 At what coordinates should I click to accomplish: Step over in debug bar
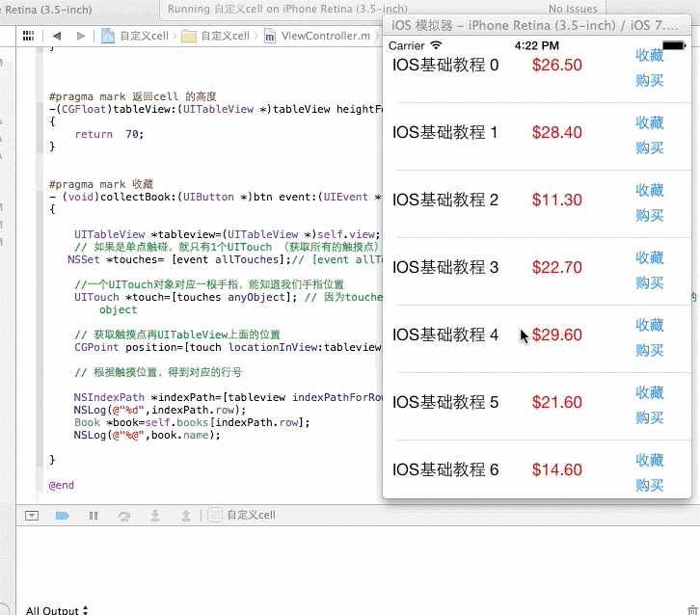click(x=124, y=516)
